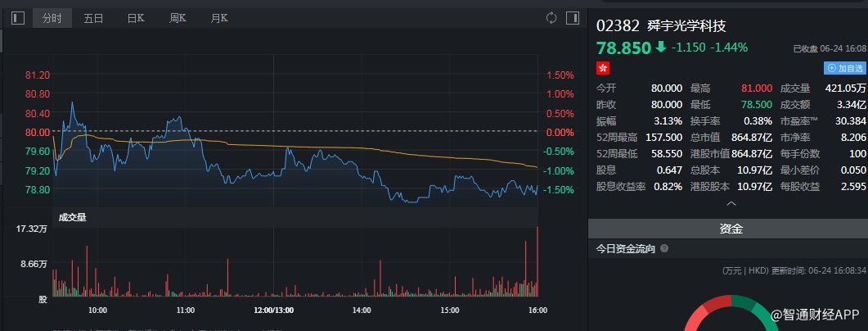Open the 日K daily candlestick tab
Screen dimensions: 868x331
(x=136, y=17)
